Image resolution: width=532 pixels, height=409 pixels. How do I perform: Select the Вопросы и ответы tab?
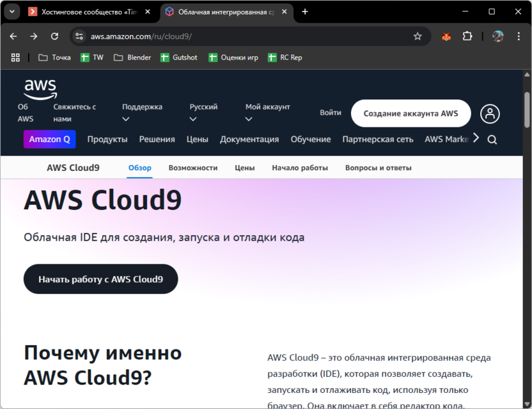tap(378, 168)
